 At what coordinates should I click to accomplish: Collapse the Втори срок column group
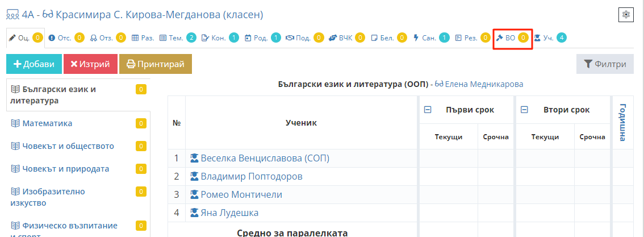click(x=525, y=110)
